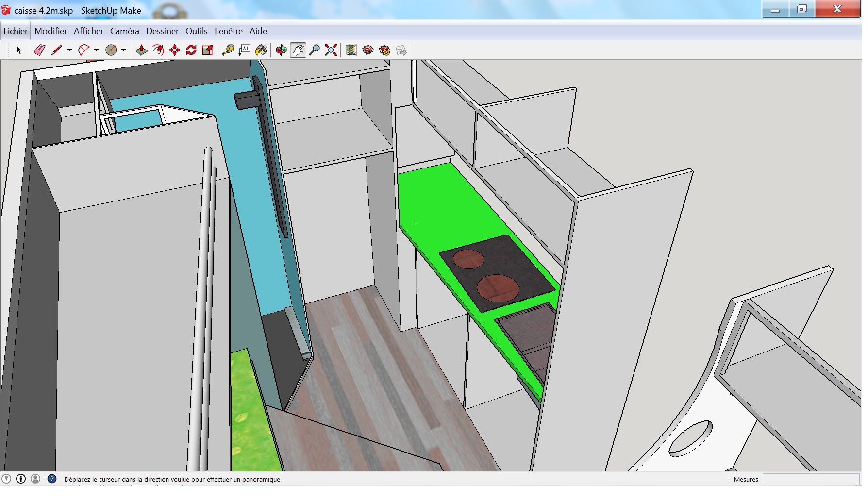This screenshot has width=868, height=503.
Task: Choose the Push/Pull tool
Action: coord(142,50)
